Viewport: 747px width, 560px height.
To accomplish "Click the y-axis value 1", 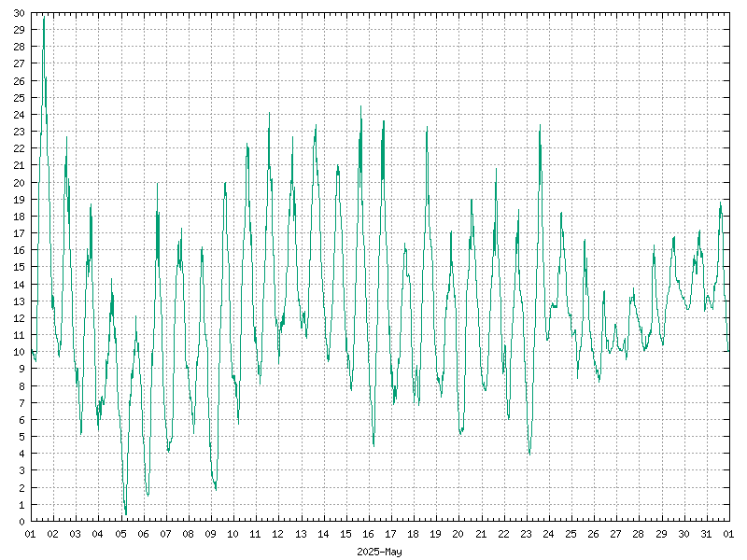I will tap(21, 504).
